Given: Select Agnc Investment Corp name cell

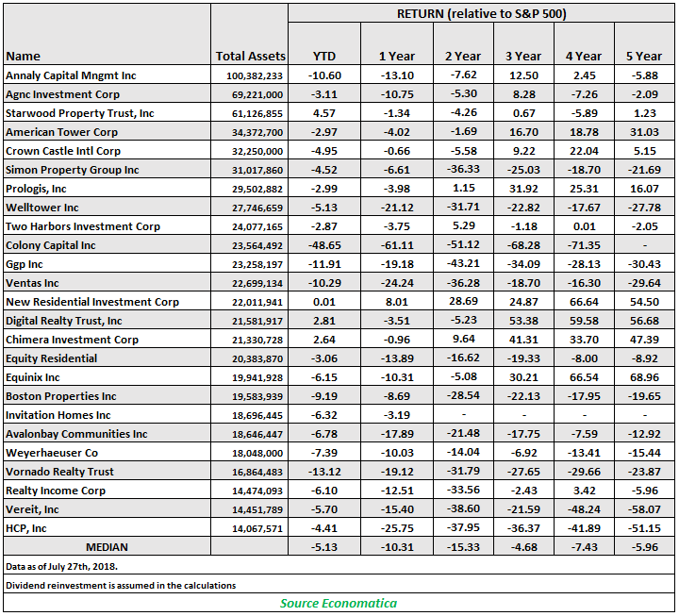Looking at the screenshot, I should 62,94.
